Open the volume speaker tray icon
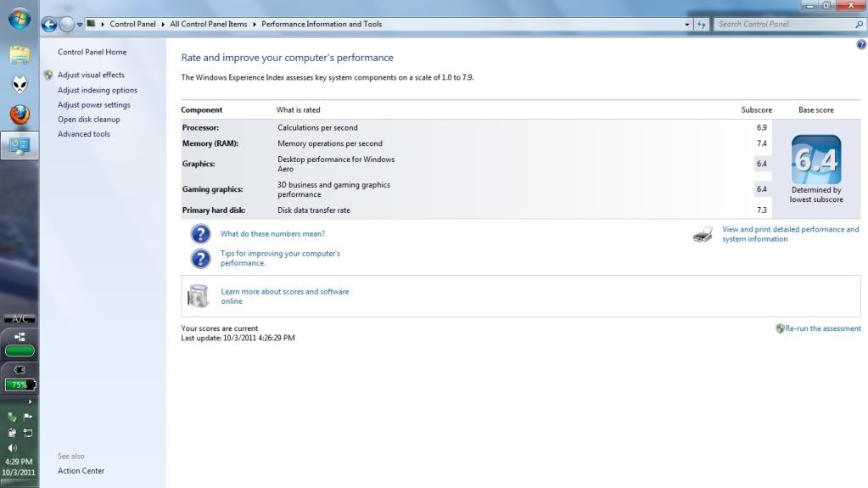 click(x=12, y=448)
